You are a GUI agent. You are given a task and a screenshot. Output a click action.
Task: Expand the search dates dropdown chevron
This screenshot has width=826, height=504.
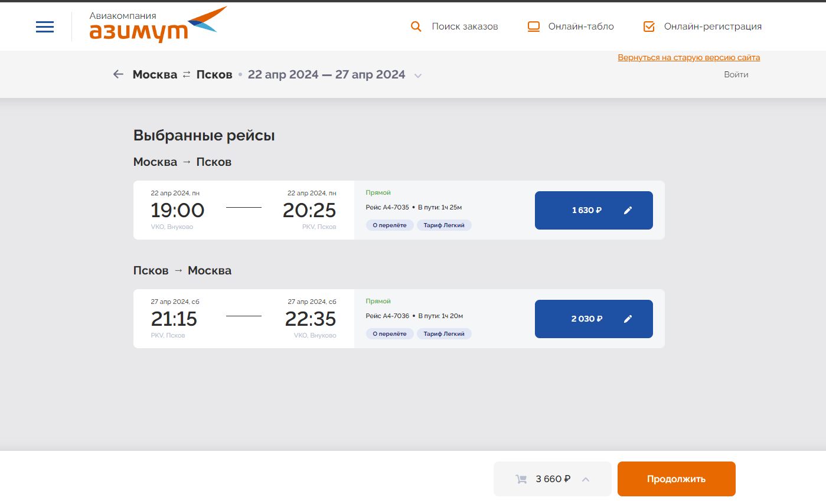(x=418, y=76)
